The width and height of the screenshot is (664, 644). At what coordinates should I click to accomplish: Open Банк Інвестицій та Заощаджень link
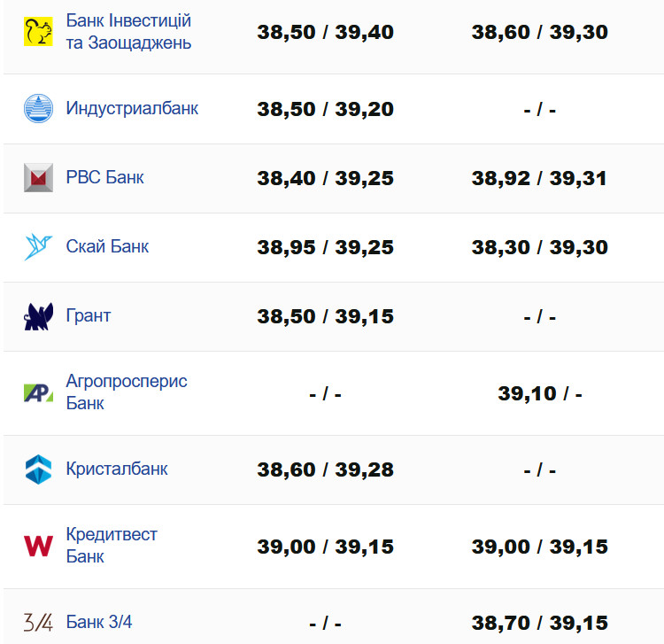[128, 32]
